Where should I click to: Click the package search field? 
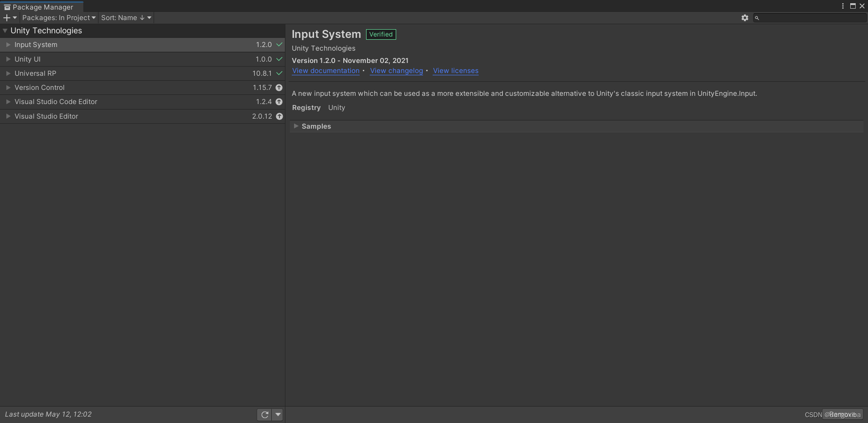pos(810,18)
